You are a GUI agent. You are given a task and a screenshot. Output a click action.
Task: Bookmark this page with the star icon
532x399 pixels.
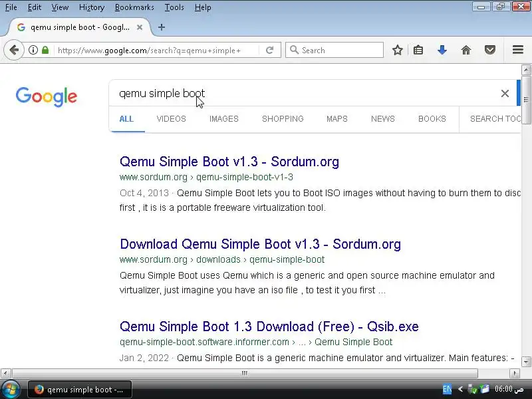point(397,51)
